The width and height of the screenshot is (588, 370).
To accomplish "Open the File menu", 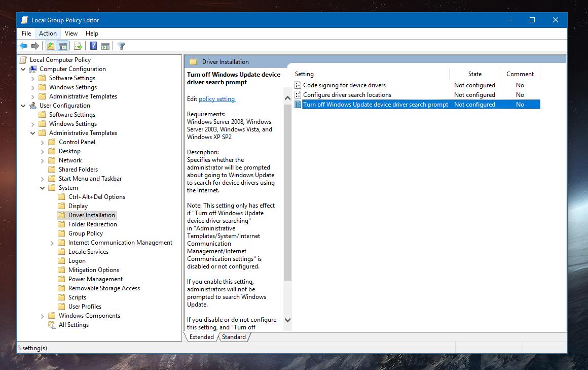I will pos(26,33).
